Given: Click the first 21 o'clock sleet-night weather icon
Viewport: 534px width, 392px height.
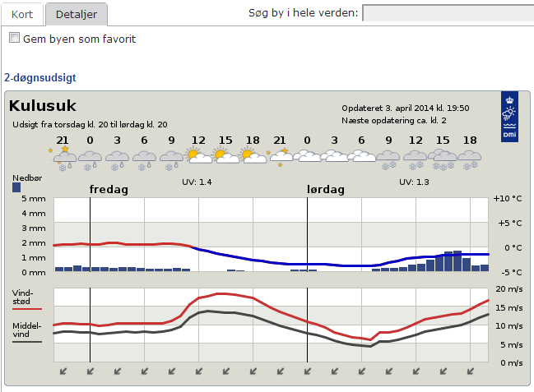Looking at the screenshot, I should (x=63, y=159).
